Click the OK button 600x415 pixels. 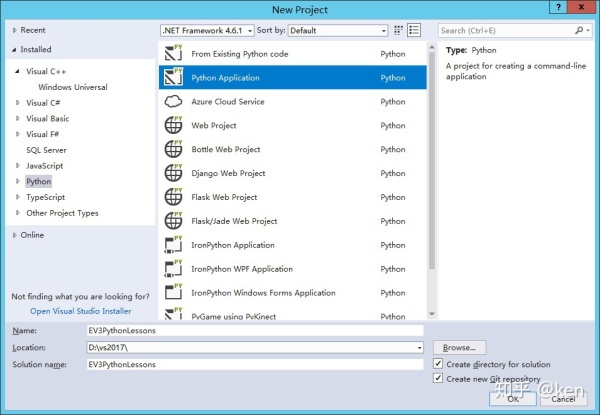(x=513, y=399)
